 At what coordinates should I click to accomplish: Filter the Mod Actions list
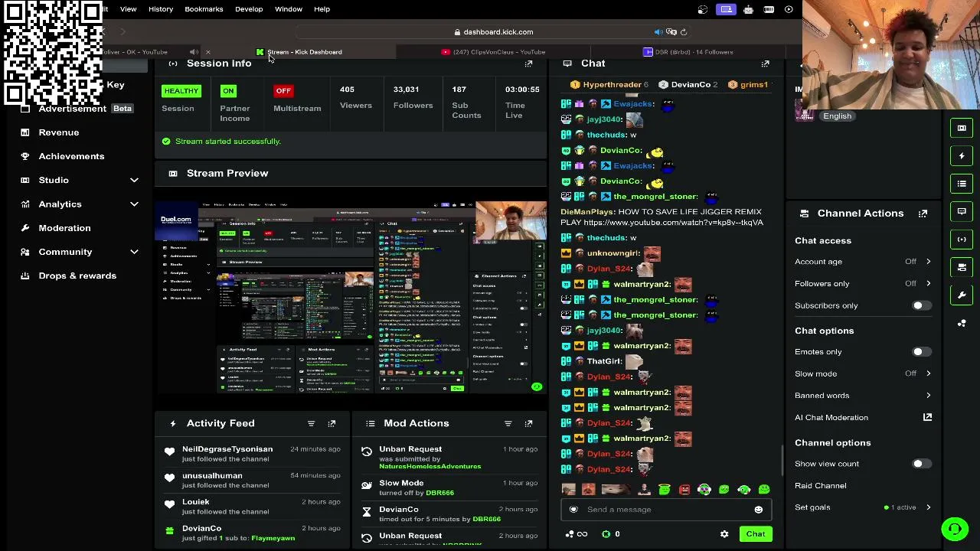point(508,423)
